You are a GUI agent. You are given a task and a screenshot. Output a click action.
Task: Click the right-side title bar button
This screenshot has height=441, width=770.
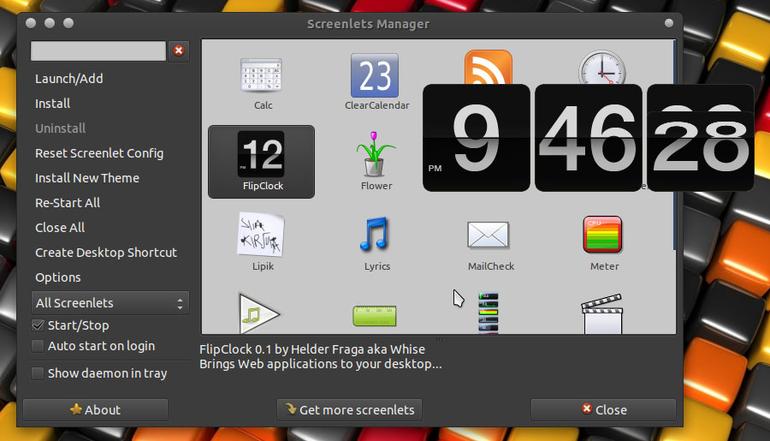pos(669,23)
